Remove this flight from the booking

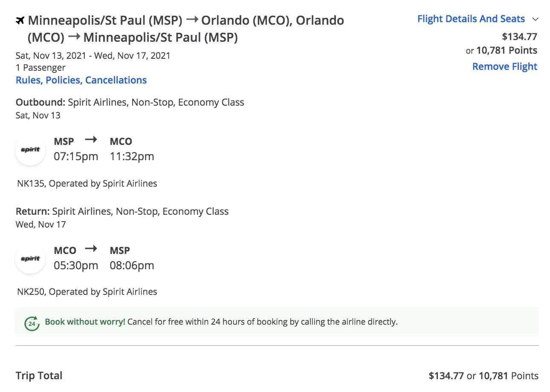click(504, 66)
